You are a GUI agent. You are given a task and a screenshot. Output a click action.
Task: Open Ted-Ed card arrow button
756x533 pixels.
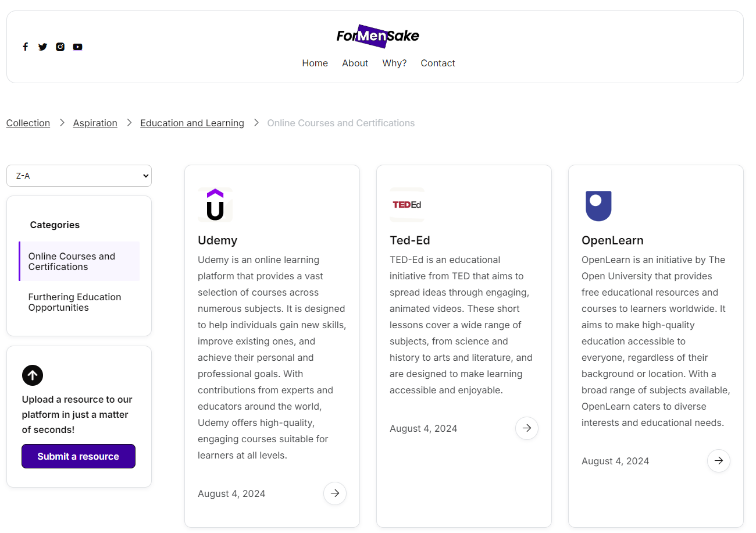(527, 428)
